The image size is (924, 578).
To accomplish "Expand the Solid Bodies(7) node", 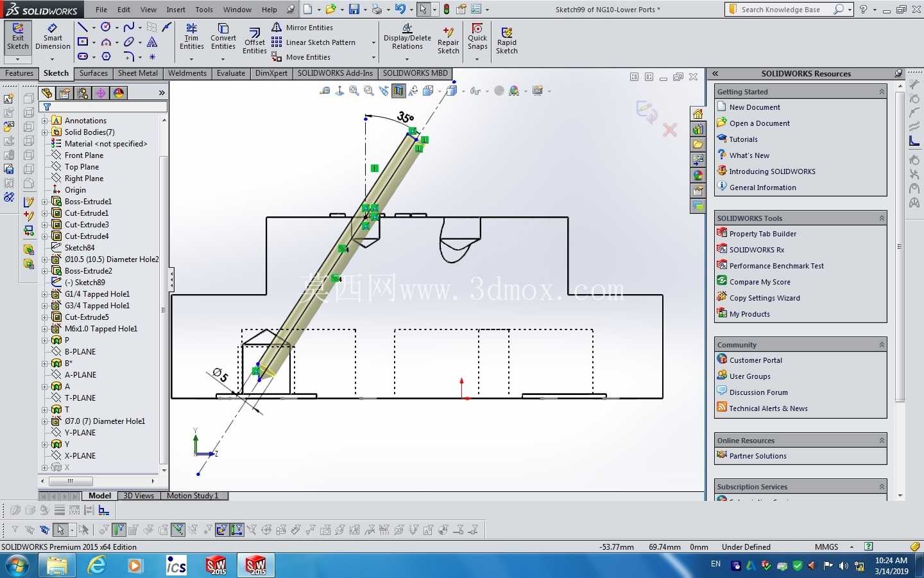I will [x=45, y=132].
